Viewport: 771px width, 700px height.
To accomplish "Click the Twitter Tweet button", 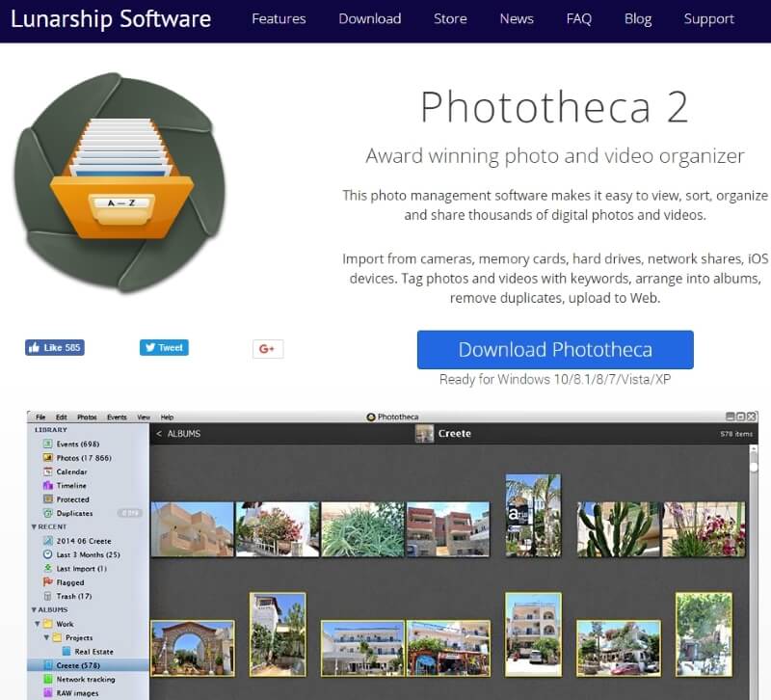I will click(164, 347).
